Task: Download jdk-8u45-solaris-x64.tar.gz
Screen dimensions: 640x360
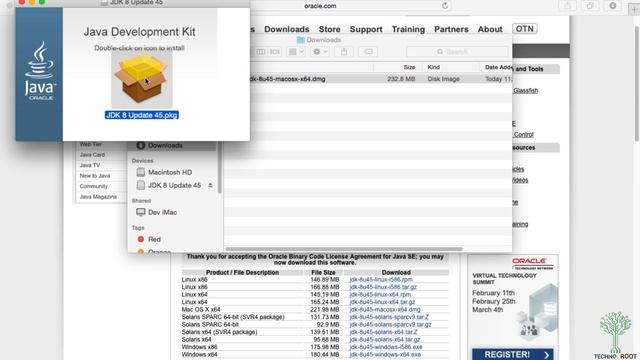Action: point(384,340)
